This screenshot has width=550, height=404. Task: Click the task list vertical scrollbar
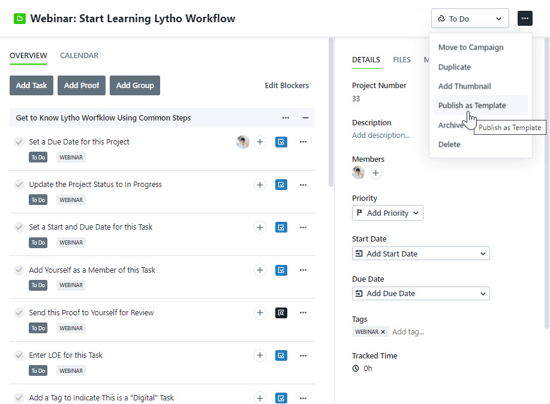coord(330,112)
